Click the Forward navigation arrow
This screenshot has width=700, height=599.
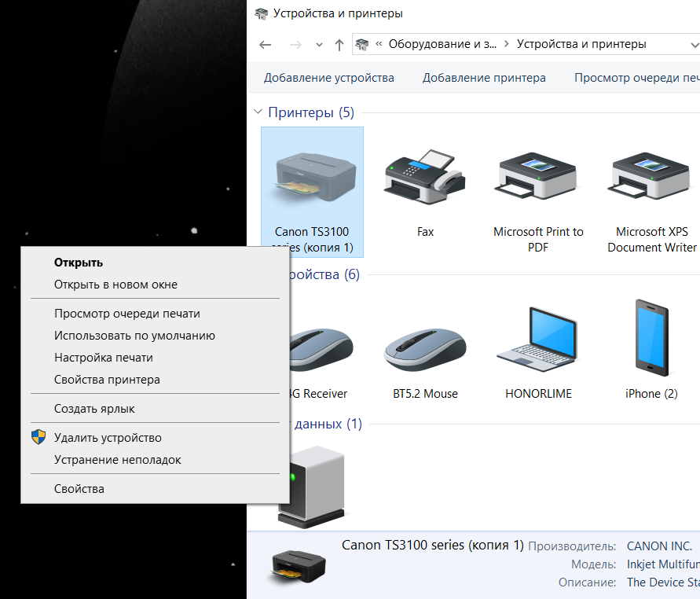(x=295, y=45)
